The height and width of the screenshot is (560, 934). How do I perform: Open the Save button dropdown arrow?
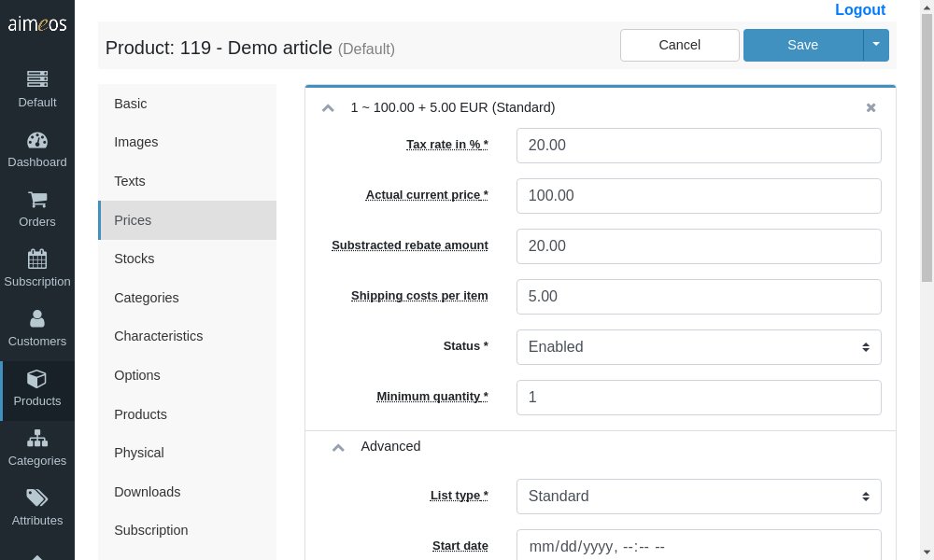[876, 44]
